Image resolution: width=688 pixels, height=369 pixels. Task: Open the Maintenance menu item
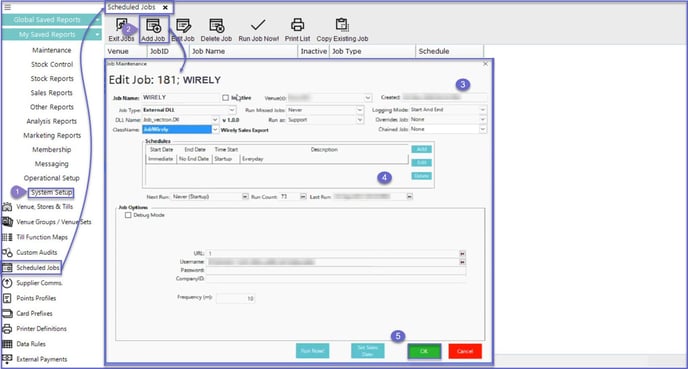click(x=52, y=50)
